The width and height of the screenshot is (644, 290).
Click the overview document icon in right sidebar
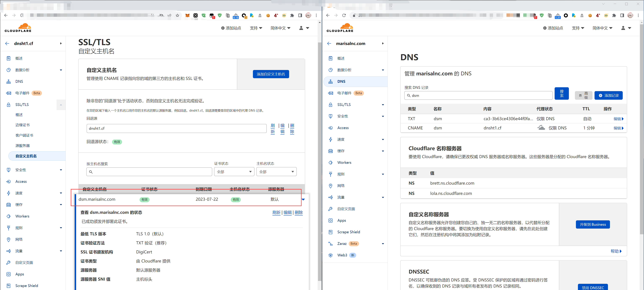click(x=331, y=58)
